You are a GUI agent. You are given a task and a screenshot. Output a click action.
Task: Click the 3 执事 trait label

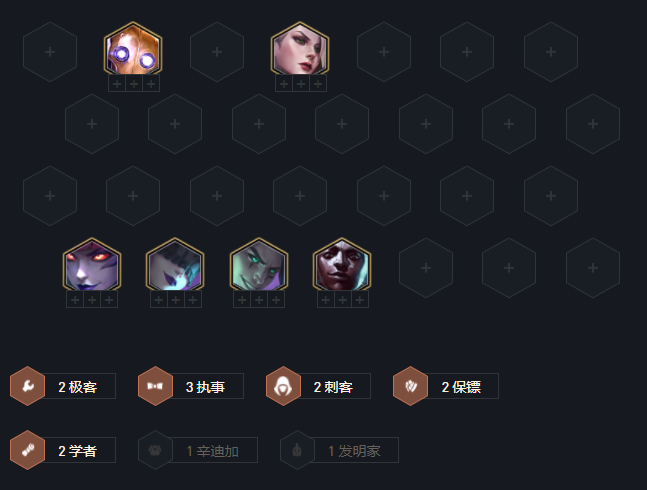[x=205, y=386]
